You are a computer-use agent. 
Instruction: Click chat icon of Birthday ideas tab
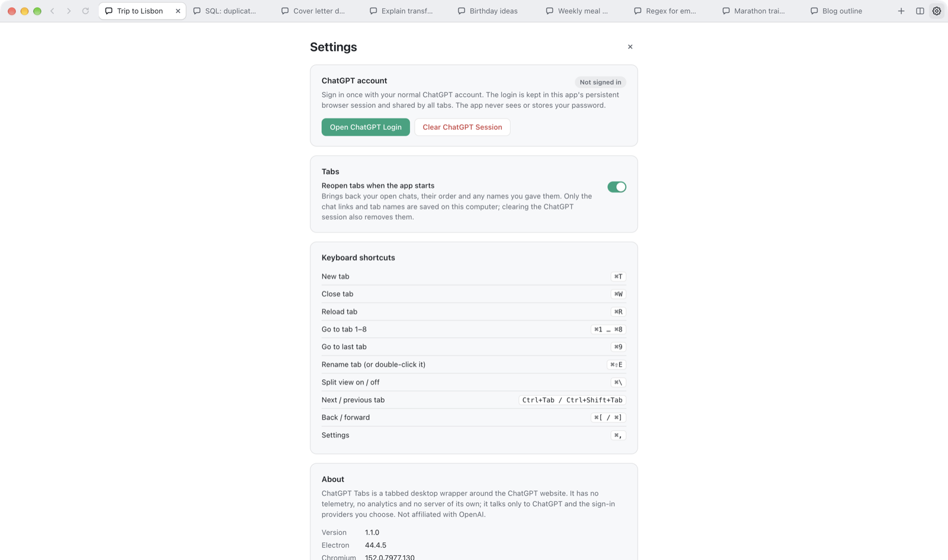(462, 11)
